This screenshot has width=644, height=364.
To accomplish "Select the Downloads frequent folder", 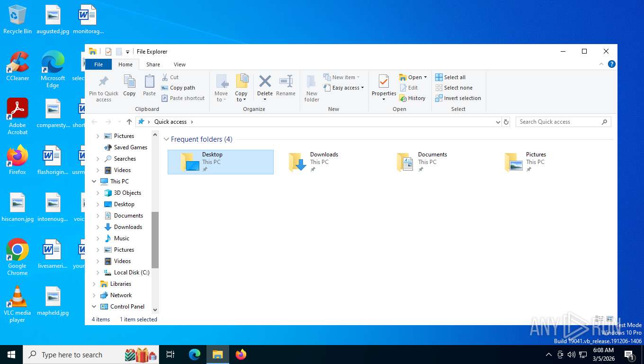I will [x=328, y=162].
